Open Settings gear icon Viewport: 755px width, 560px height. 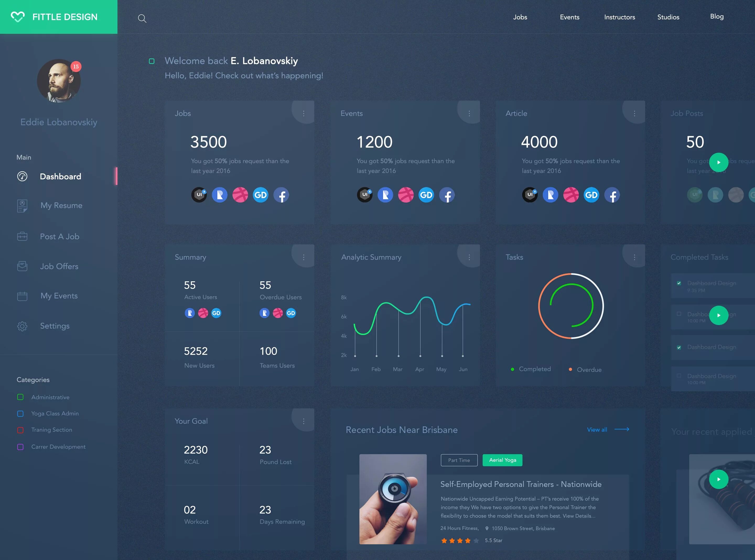click(x=22, y=325)
